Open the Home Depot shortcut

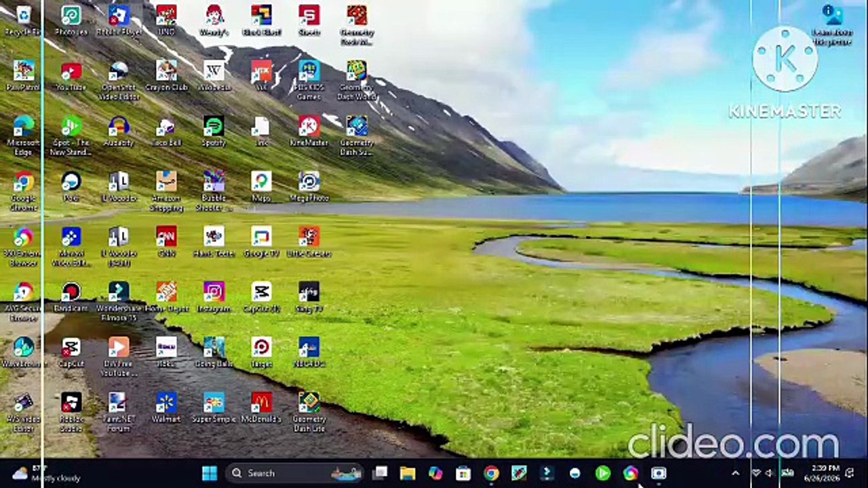pos(166,296)
